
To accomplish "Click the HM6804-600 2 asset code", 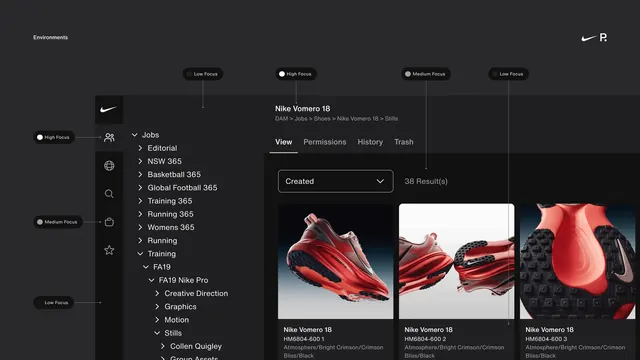I will [425, 339].
